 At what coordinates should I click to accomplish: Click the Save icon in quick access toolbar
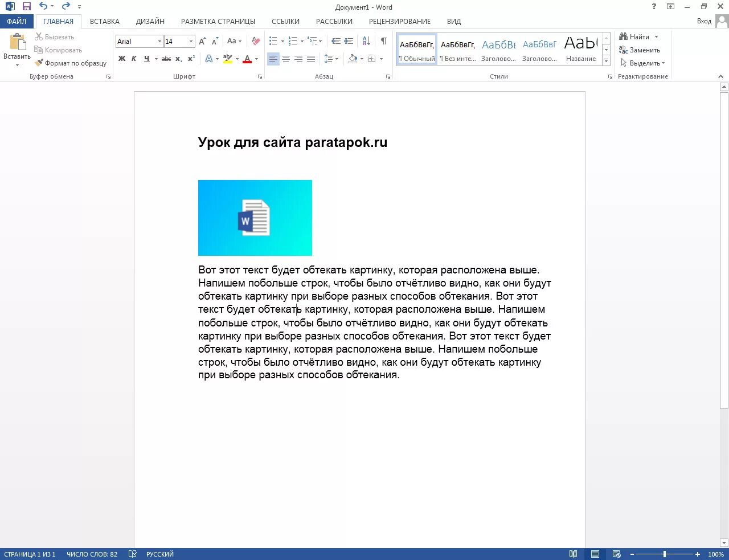[x=26, y=6]
